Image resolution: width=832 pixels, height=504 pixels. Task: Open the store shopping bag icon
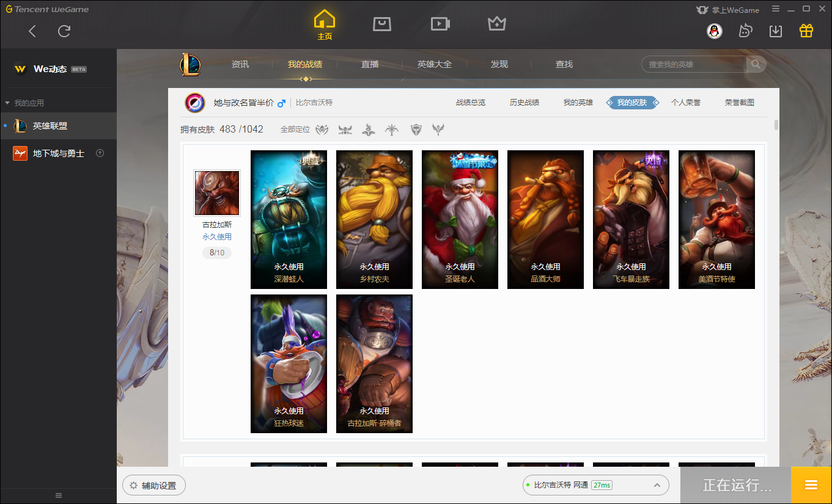pos(382,24)
